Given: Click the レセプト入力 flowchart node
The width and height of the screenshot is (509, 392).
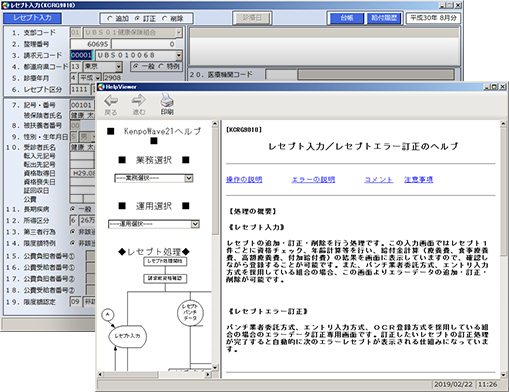Looking at the screenshot, I should (127, 336).
